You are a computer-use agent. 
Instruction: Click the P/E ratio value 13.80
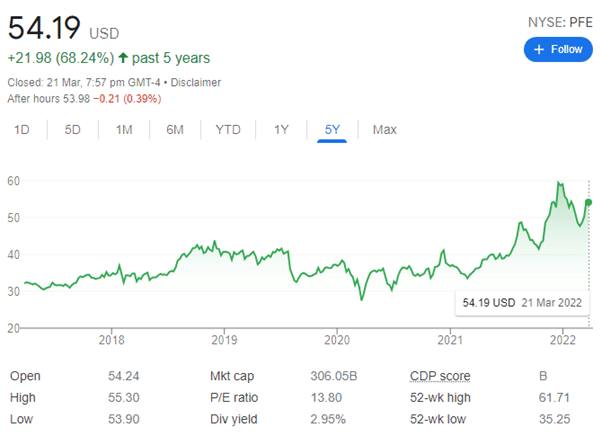click(x=326, y=398)
